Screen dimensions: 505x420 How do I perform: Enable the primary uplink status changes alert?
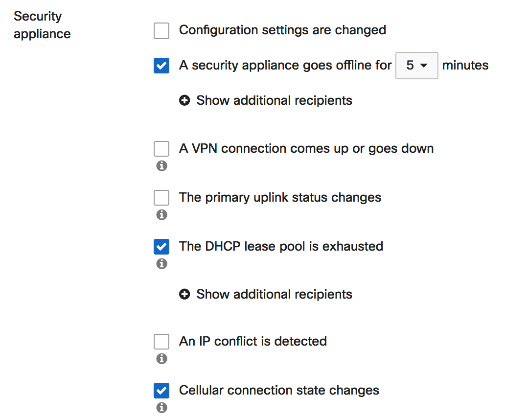click(161, 197)
